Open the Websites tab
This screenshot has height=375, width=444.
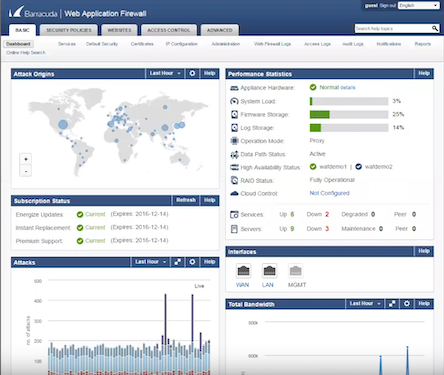(x=119, y=30)
